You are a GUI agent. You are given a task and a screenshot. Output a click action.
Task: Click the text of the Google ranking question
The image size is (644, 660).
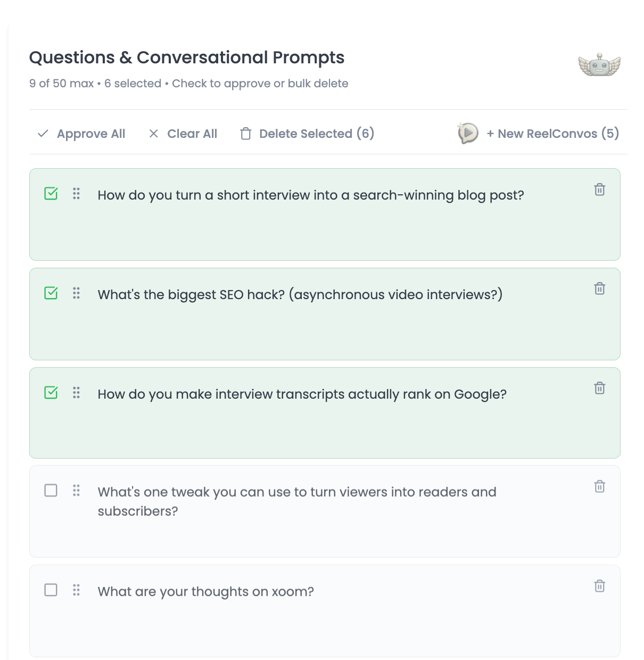pyautogui.click(x=302, y=394)
